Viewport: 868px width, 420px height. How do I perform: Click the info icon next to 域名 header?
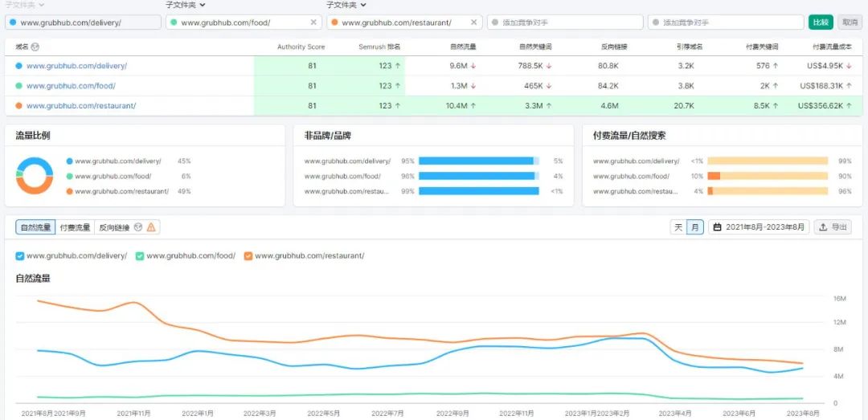[35, 47]
